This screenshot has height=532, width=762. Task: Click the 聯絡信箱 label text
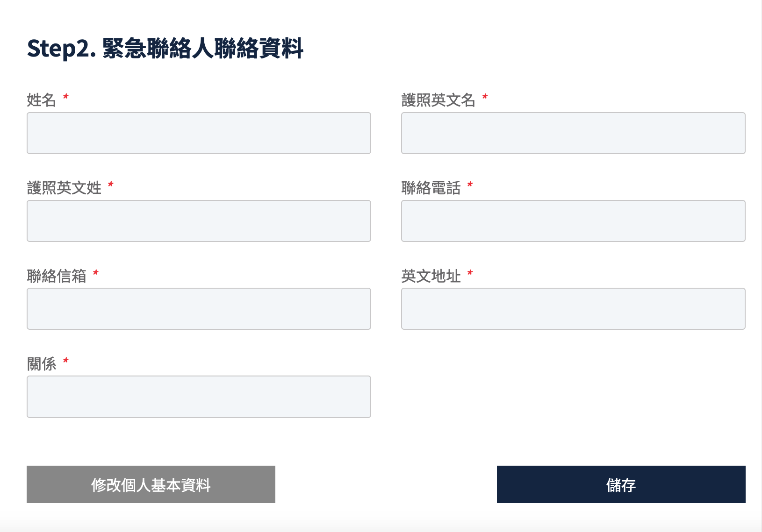57,276
